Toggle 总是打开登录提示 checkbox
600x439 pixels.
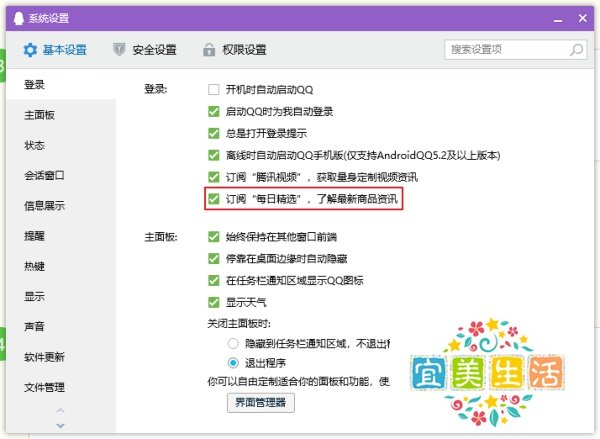tap(214, 133)
